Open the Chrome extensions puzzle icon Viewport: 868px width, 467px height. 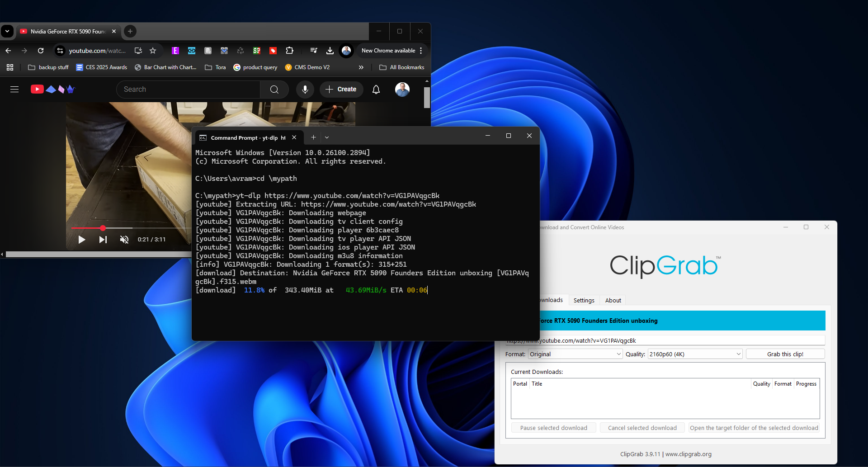click(289, 51)
